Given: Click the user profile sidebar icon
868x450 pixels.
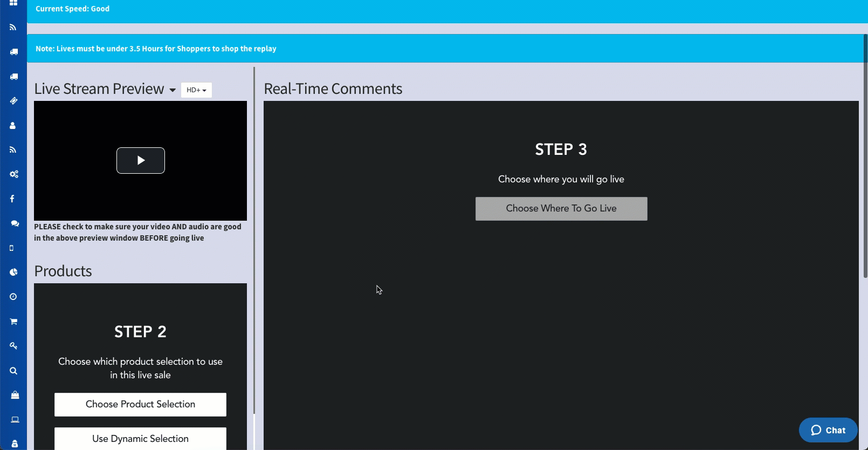Looking at the screenshot, I should point(13,126).
